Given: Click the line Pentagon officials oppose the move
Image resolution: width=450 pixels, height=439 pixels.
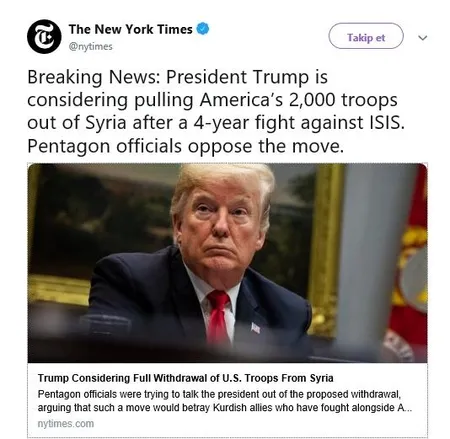Looking at the screenshot, I should point(185,146).
